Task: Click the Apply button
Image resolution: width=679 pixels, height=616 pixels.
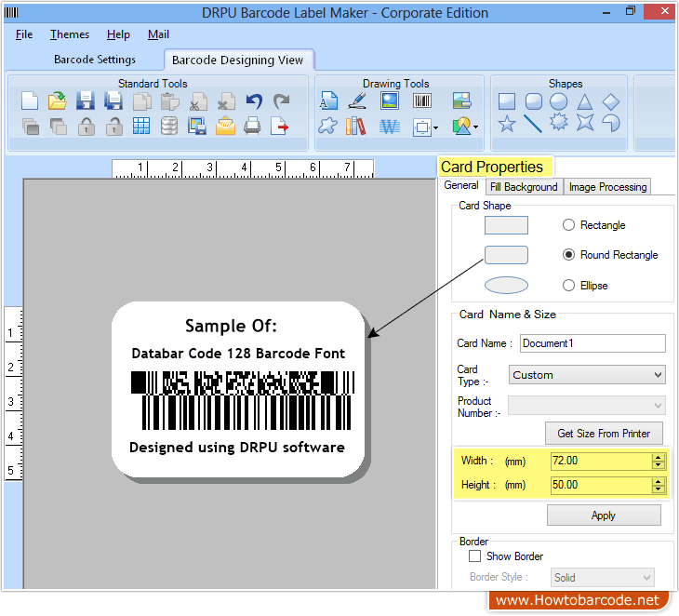Action: (604, 516)
